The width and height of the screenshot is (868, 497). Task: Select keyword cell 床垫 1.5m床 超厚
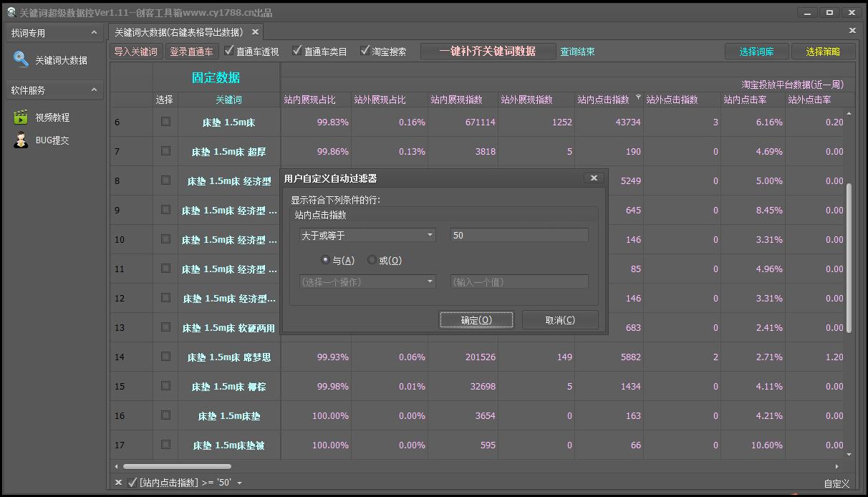[228, 152]
